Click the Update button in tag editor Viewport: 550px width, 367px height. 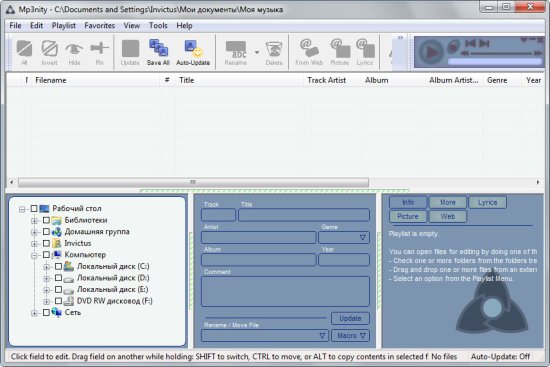tap(350, 318)
